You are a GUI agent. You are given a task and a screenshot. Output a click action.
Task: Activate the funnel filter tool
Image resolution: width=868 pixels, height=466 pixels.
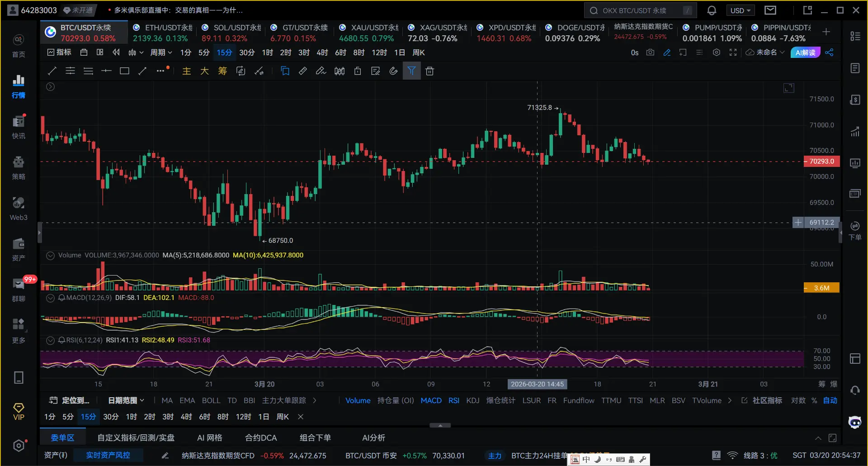coord(411,71)
